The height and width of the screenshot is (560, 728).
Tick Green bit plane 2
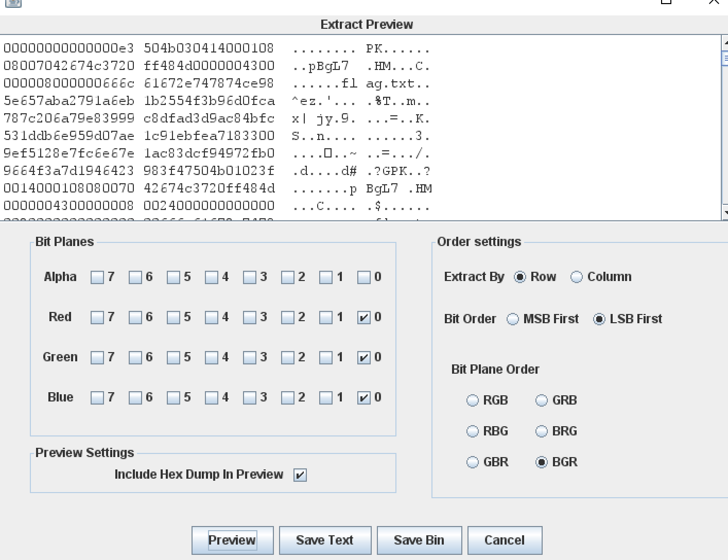click(x=288, y=358)
